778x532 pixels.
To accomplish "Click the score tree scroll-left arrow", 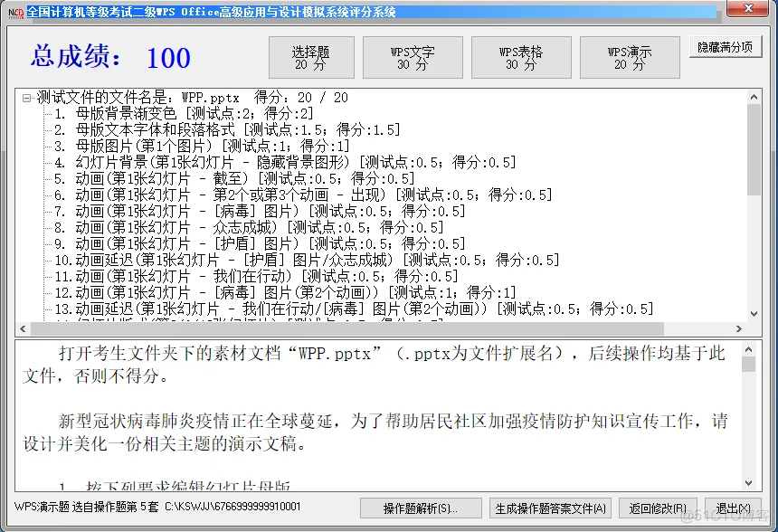I will coord(23,328).
